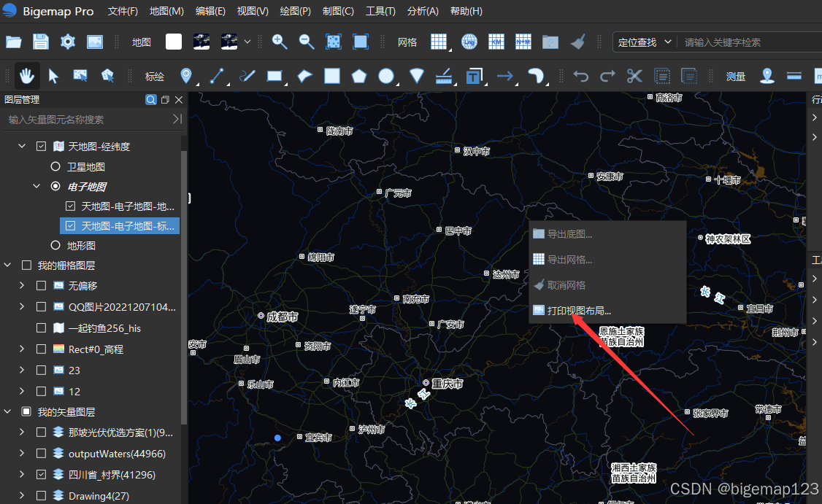Viewport: 822px width, 504px height.
Task: Click the grid table icon beside 网格
Action: [439, 42]
